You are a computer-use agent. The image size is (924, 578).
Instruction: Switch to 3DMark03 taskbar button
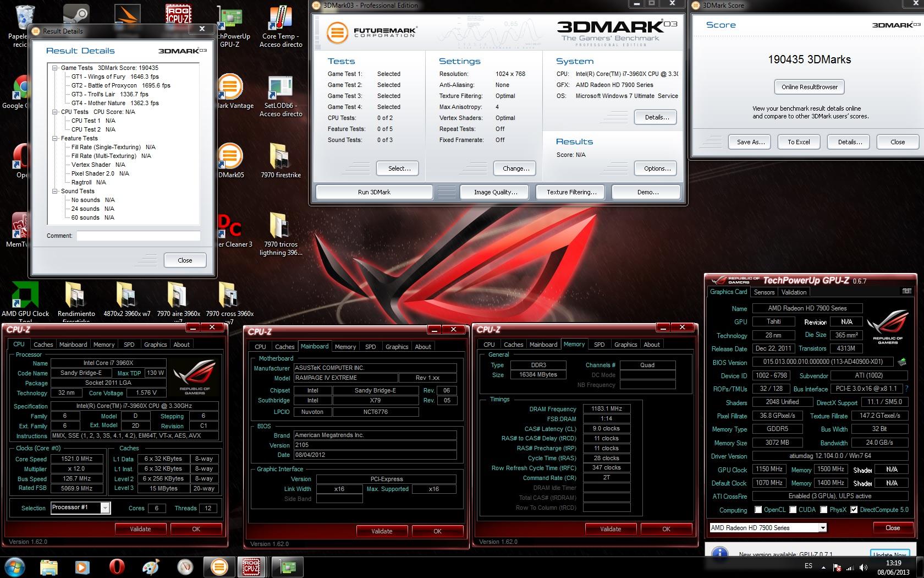(x=218, y=567)
